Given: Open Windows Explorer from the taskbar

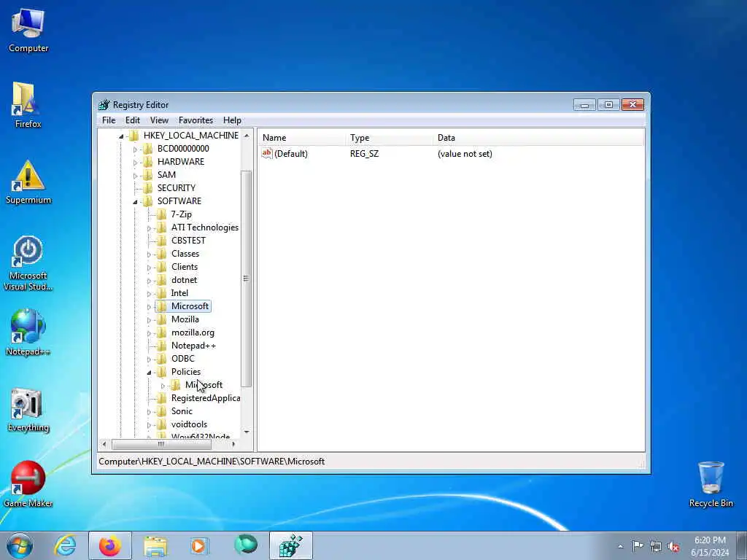Looking at the screenshot, I should coord(155,545).
